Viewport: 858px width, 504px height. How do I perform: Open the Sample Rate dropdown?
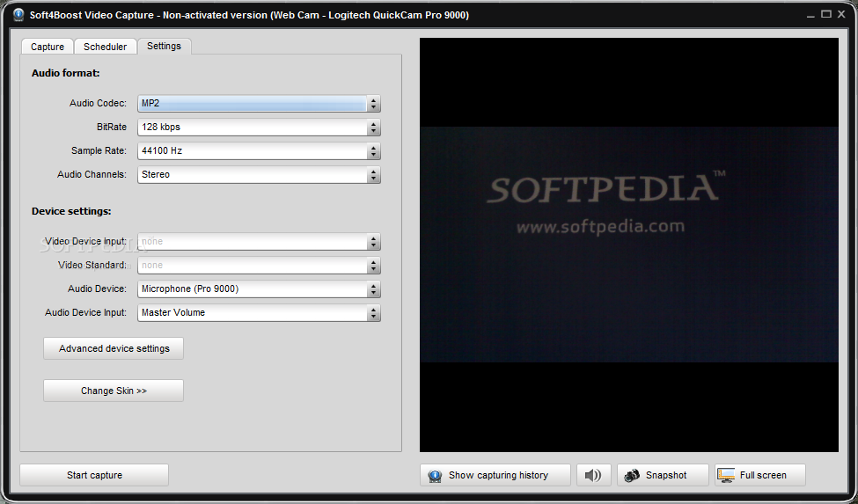coord(259,151)
